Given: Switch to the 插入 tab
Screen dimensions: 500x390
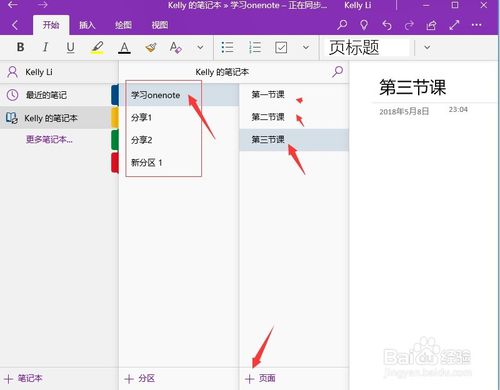Looking at the screenshot, I should pos(87,25).
